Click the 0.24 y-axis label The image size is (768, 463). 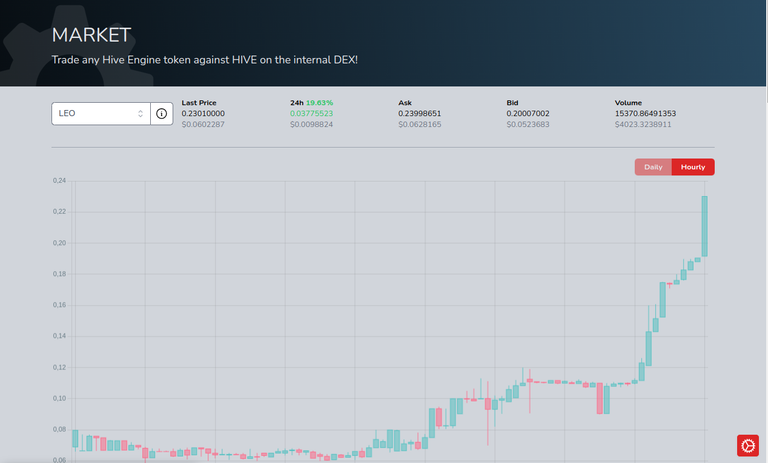pyautogui.click(x=59, y=181)
